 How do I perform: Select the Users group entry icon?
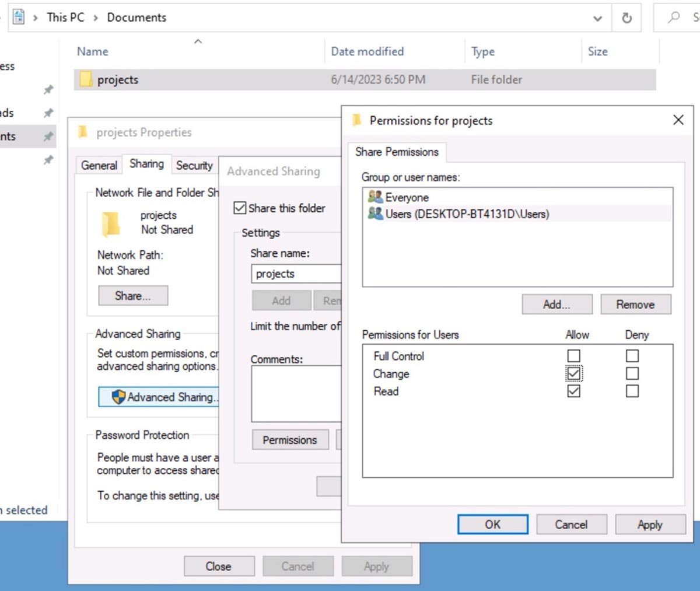point(374,214)
